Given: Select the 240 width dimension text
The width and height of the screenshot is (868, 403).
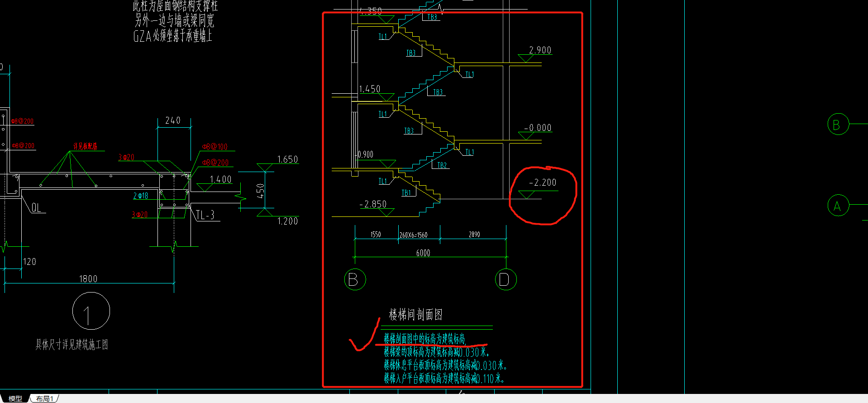Looking at the screenshot, I should click(x=173, y=120).
